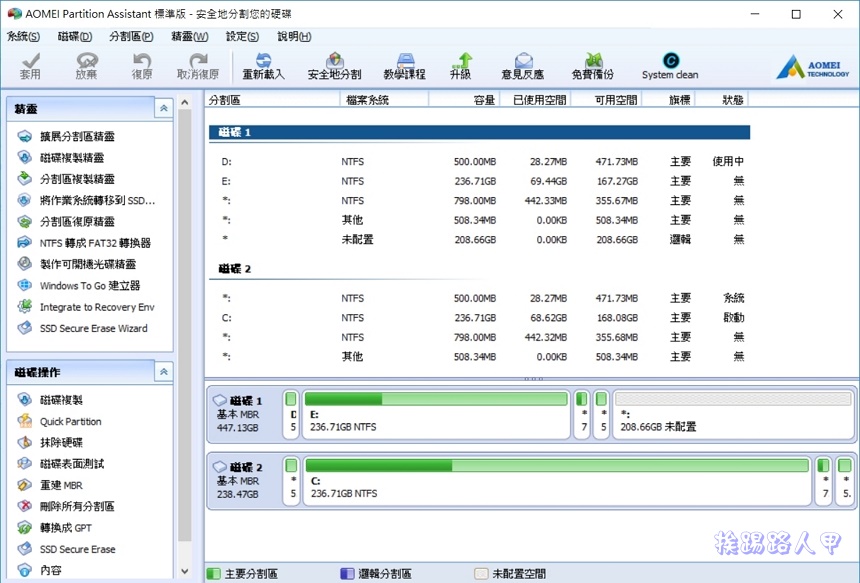This screenshot has width=860, height=583.
Task: Select C: 236.71GB partition bar in disk map
Action: coord(557,480)
